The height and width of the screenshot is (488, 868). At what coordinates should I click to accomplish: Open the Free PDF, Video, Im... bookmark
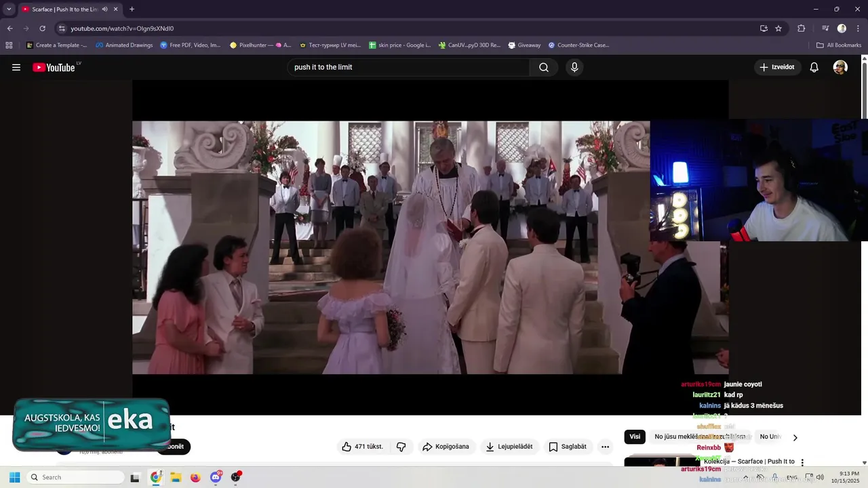191,45
